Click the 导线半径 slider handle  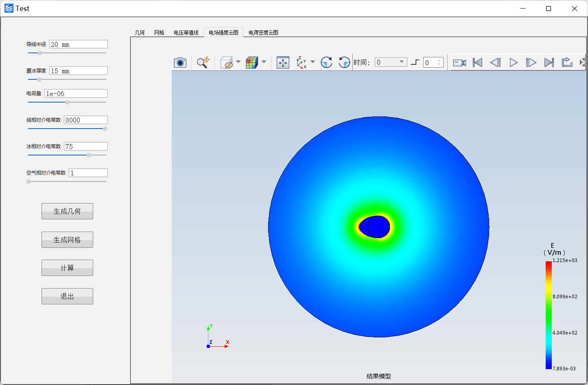click(39, 53)
